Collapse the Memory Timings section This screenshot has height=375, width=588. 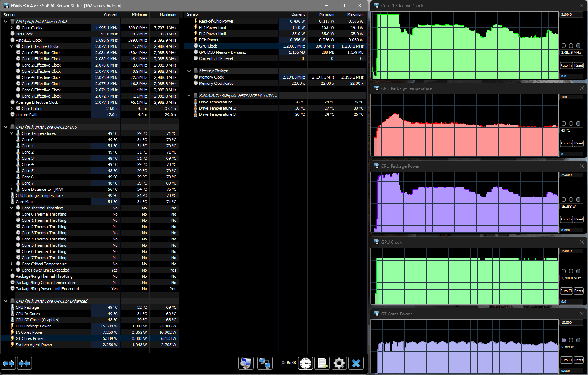point(189,71)
